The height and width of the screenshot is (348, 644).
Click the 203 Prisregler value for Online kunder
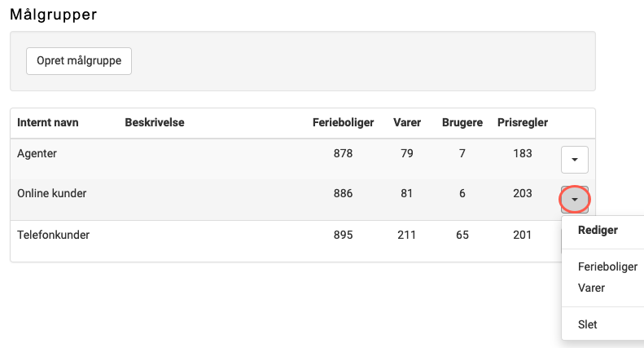(x=523, y=193)
